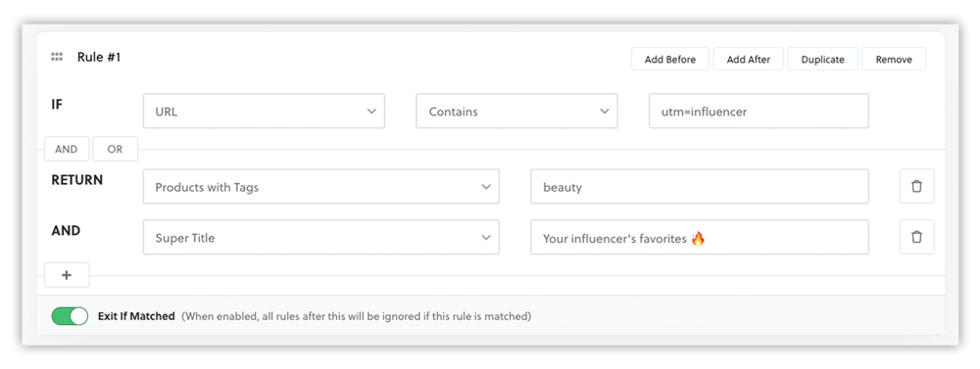Add an OR condition
This screenshot has height=369, width=980.
pyautogui.click(x=115, y=149)
